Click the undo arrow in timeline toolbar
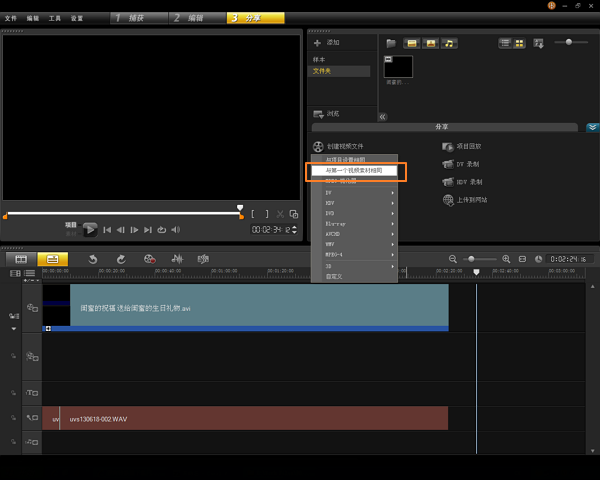Screen dimensions: 600x480 click(93, 260)
